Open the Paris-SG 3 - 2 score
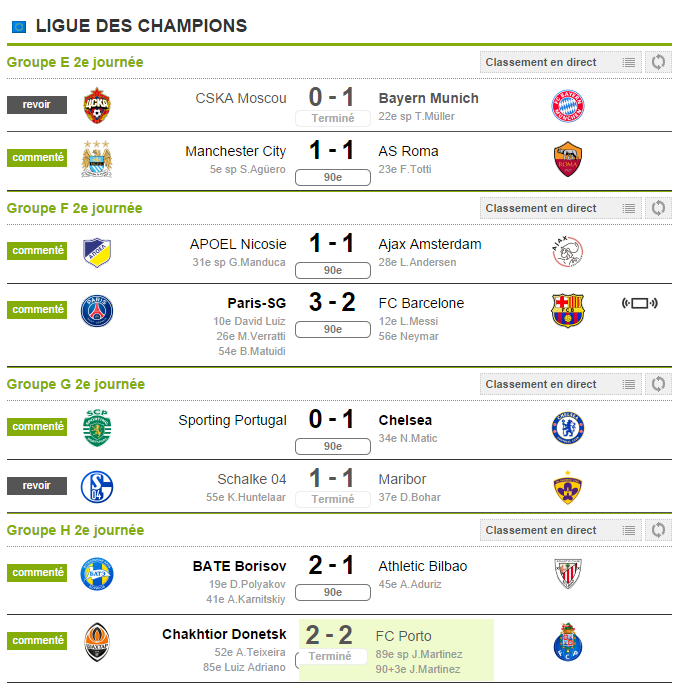684x684 pixels. coord(332,303)
